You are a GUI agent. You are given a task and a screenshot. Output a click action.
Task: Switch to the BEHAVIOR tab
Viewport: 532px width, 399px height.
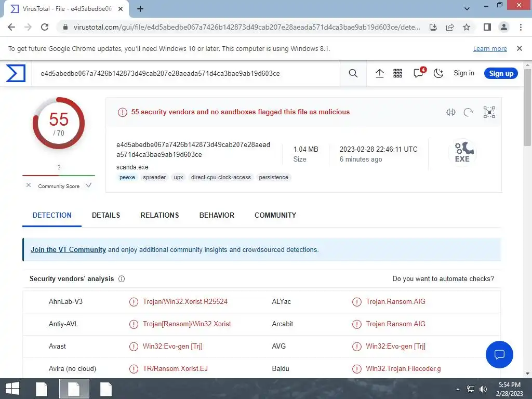(217, 216)
